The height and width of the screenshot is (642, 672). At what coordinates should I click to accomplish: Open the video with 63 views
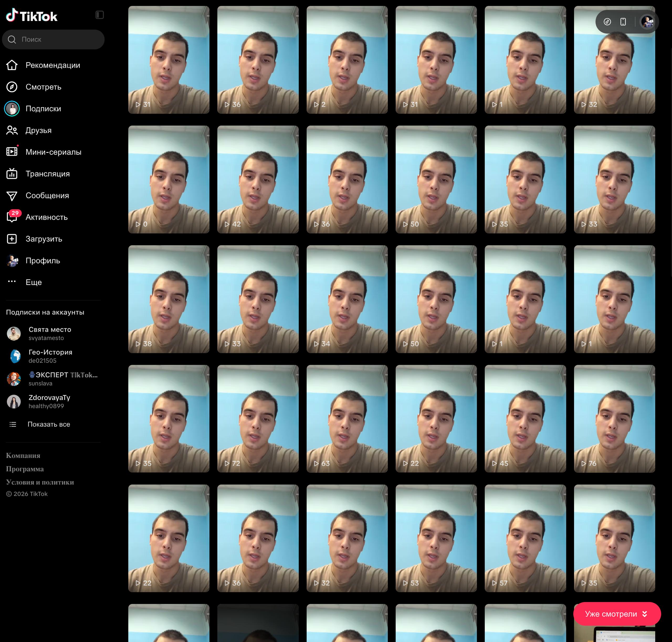(x=347, y=419)
